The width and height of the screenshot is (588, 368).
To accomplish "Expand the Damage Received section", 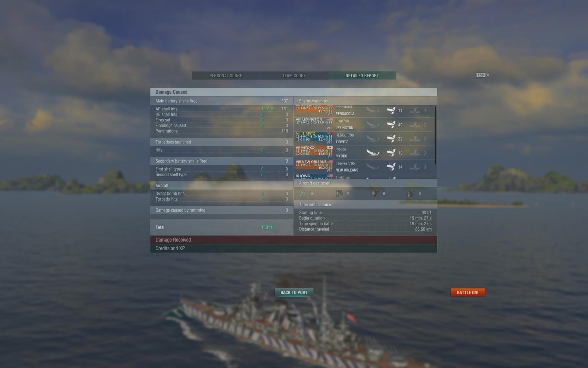I will point(294,240).
